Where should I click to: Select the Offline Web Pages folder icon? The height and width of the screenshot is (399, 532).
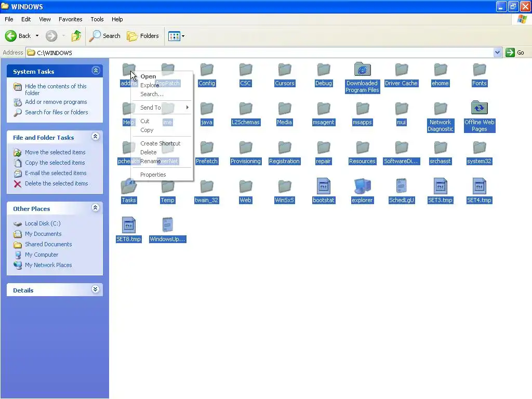tap(479, 108)
